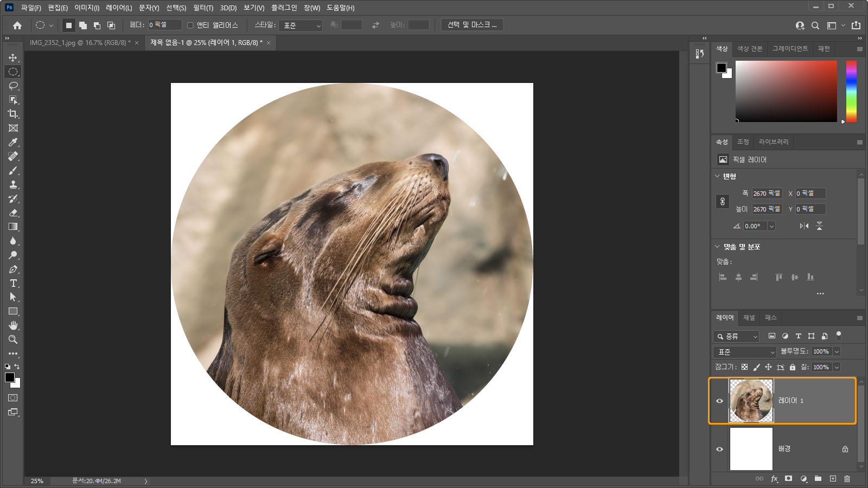Open the layer blend mode dropdown

coord(745,352)
